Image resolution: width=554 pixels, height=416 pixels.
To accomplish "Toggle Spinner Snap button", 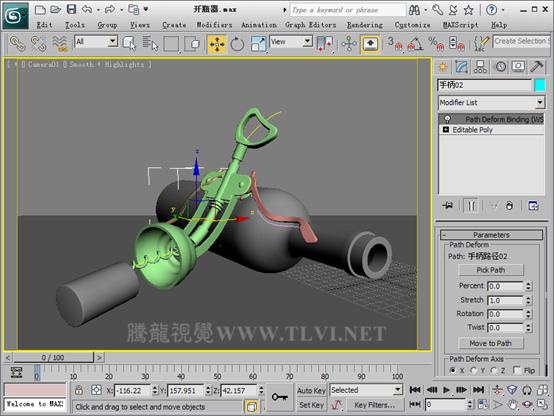I will point(457,44).
